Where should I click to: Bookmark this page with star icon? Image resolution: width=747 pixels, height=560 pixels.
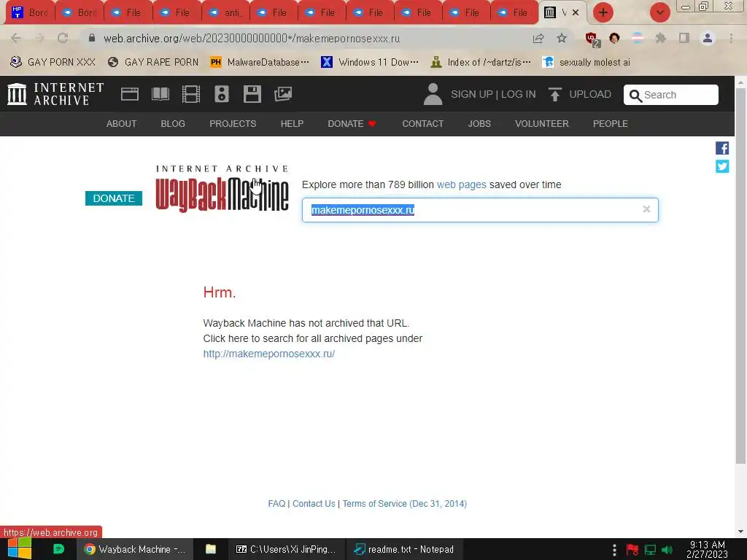(x=562, y=38)
